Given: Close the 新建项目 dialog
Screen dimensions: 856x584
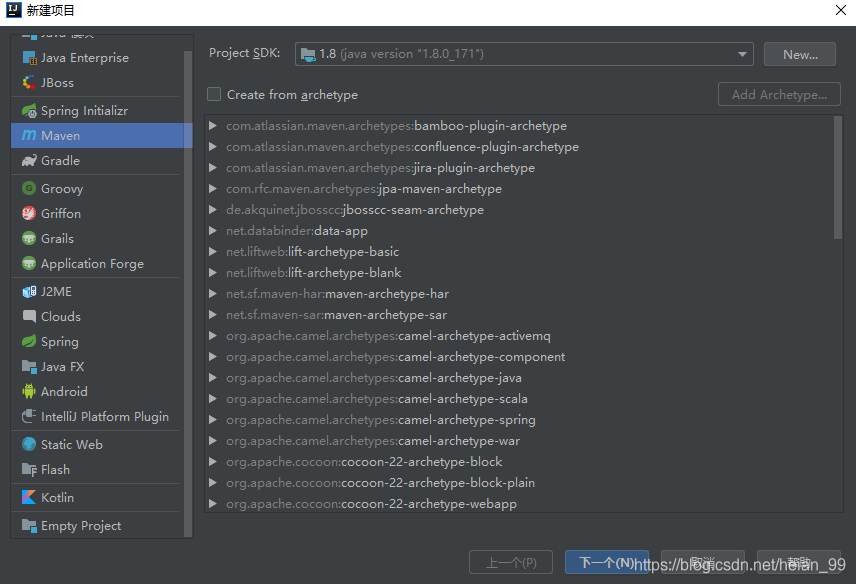Looking at the screenshot, I should [x=841, y=10].
